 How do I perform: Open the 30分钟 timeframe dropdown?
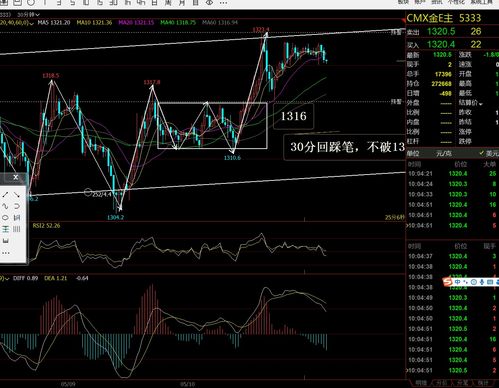[x=28, y=15]
